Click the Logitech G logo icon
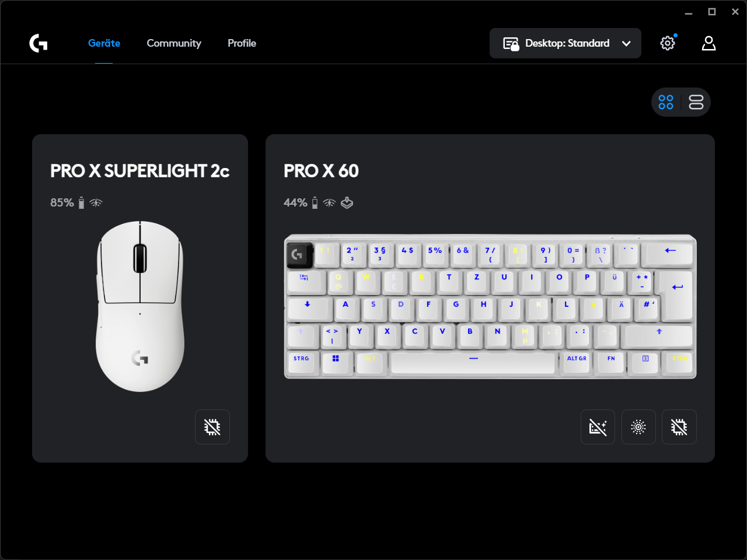The image size is (747, 560). tap(39, 43)
